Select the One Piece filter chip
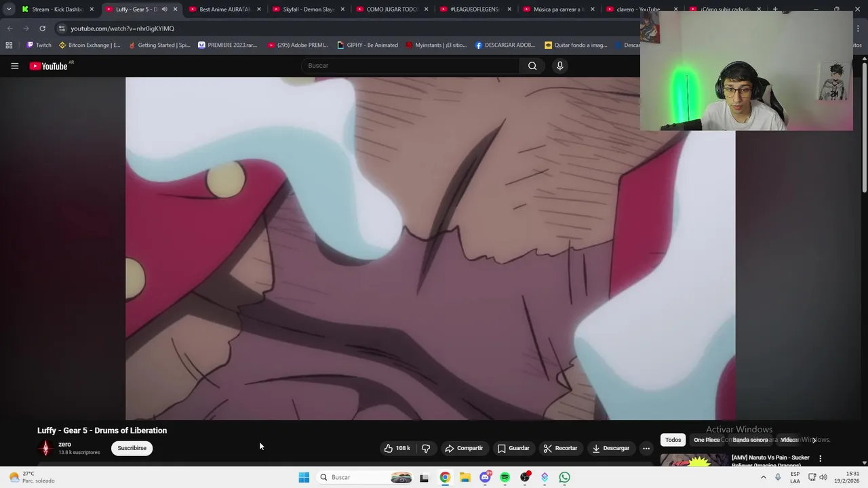The width and height of the screenshot is (868, 488). (707, 440)
